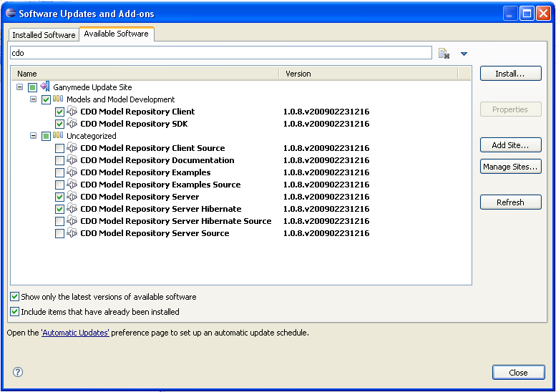Toggle the Ganymede Update Site checkbox

[33, 87]
